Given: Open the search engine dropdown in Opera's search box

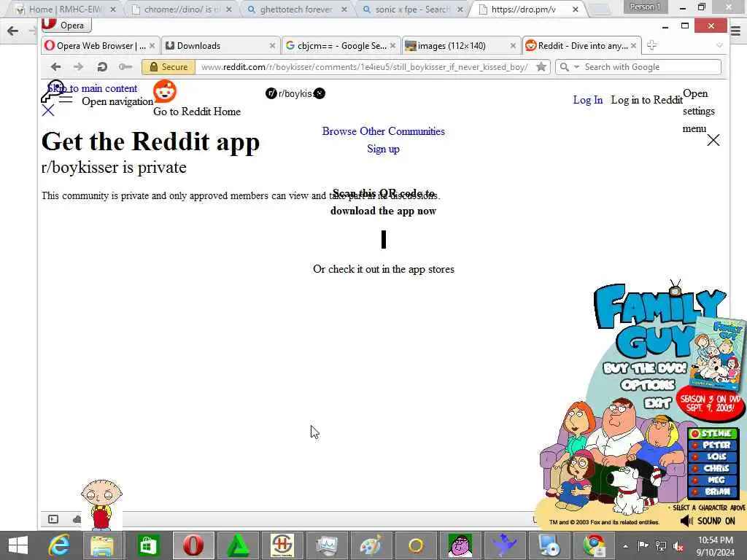Looking at the screenshot, I should pos(576,67).
